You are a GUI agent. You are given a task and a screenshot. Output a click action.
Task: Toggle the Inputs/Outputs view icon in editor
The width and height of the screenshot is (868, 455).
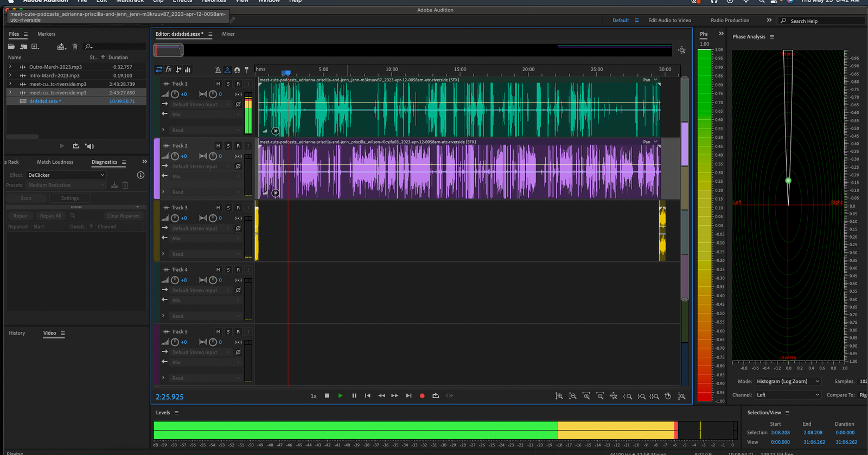[159, 69]
